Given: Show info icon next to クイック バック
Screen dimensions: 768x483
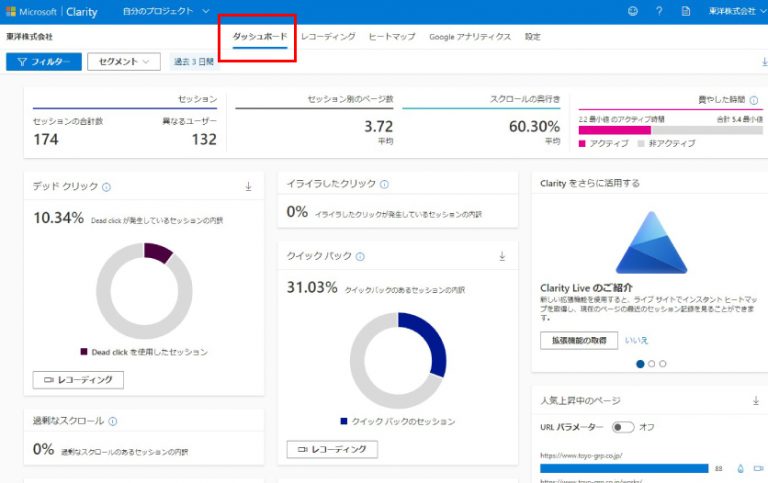Looking at the screenshot, I should (x=360, y=256).
